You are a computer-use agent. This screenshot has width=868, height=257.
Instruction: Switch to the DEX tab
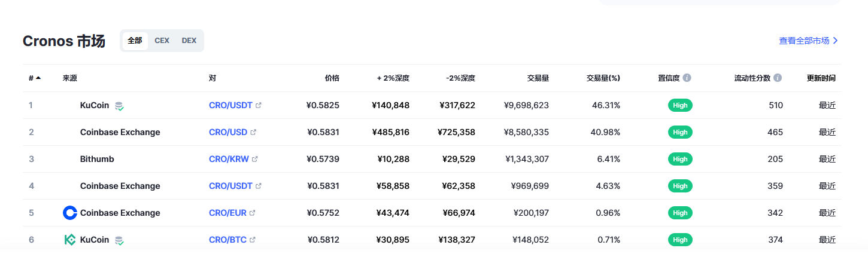(x=189, y=41)
